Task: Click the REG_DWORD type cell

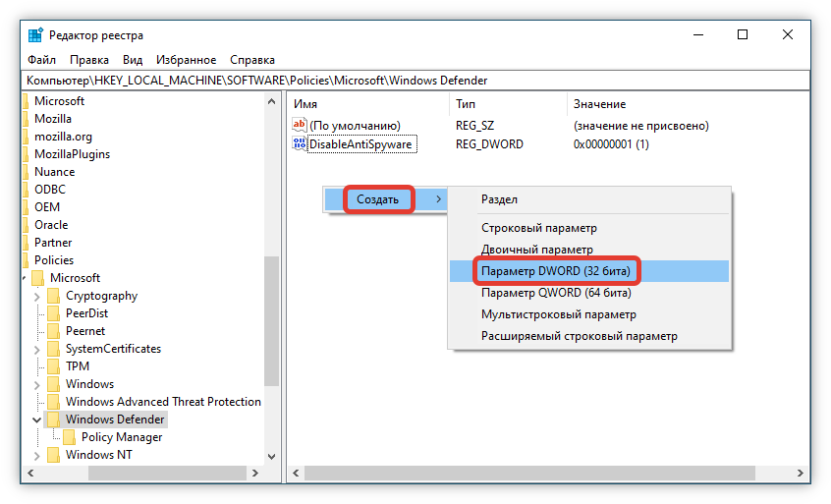Action: pyautogui.click(x=489, y=144)
